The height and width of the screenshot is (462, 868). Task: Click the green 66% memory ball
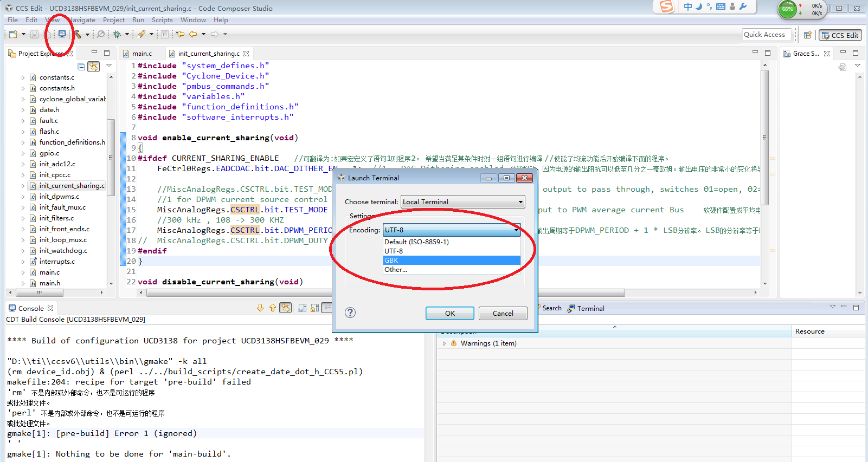787,9
